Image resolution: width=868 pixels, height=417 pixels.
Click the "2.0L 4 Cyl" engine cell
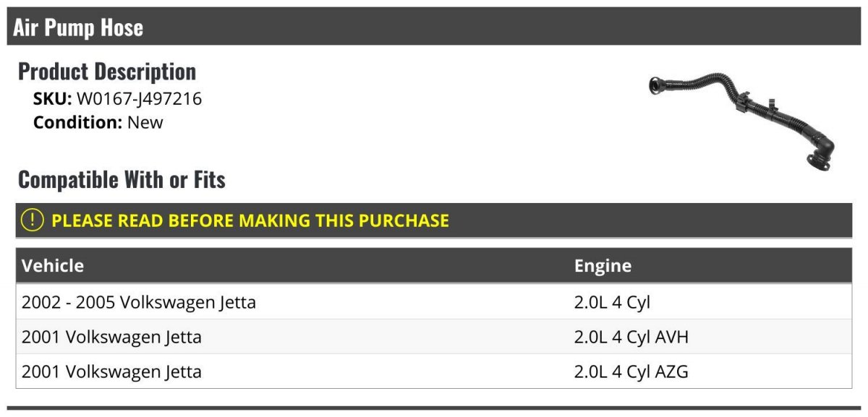[612, 301]
